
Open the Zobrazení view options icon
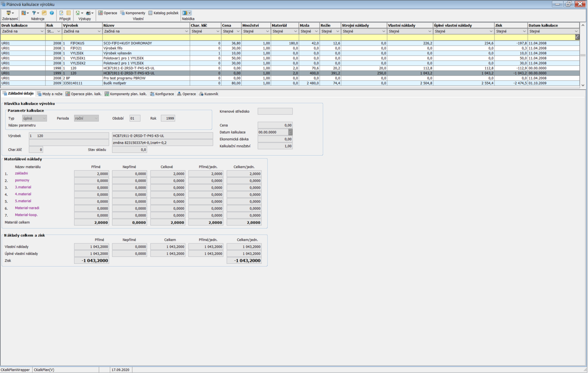9,13
